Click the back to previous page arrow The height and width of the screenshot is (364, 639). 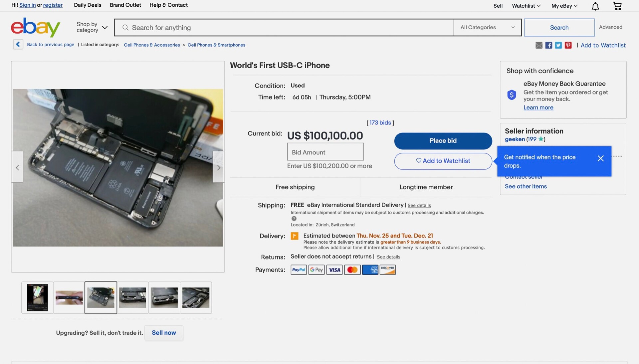coord(18,44)
